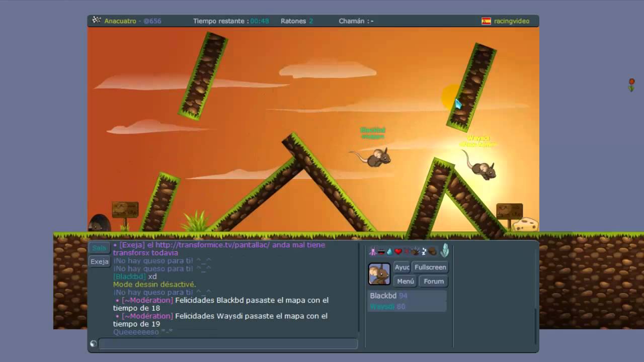Click the Felicidades Blackbd moderation message
The width and height of the screenshot is (644, 362).
[221, 304]
